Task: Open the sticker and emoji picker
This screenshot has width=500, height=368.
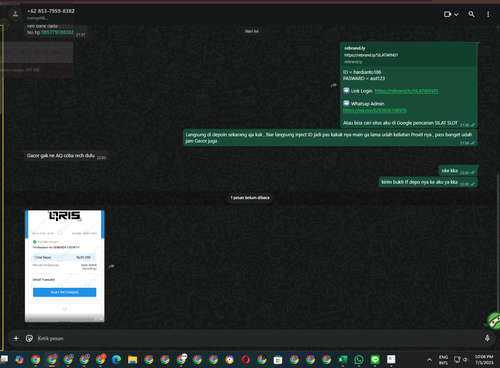Action: click(29, 338)
